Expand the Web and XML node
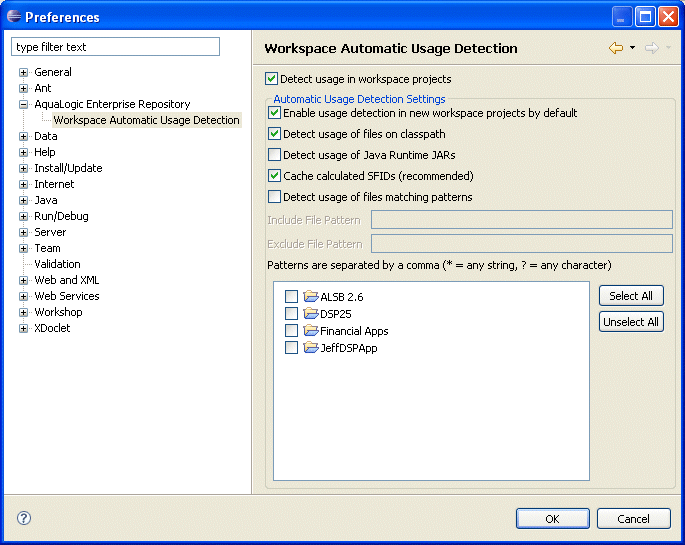The width and height of the screenshot is (685, 545). [x=24, y=280]
